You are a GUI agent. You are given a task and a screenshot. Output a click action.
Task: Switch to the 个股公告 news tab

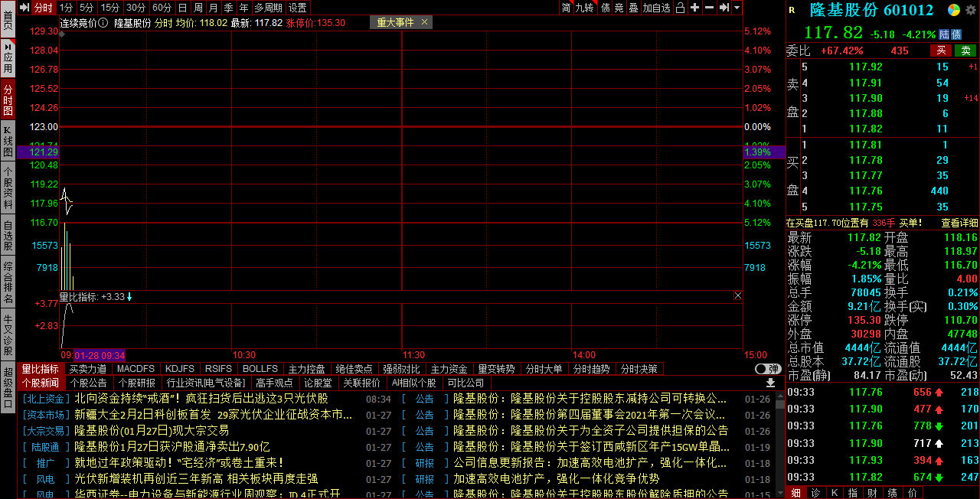[88, 383]
